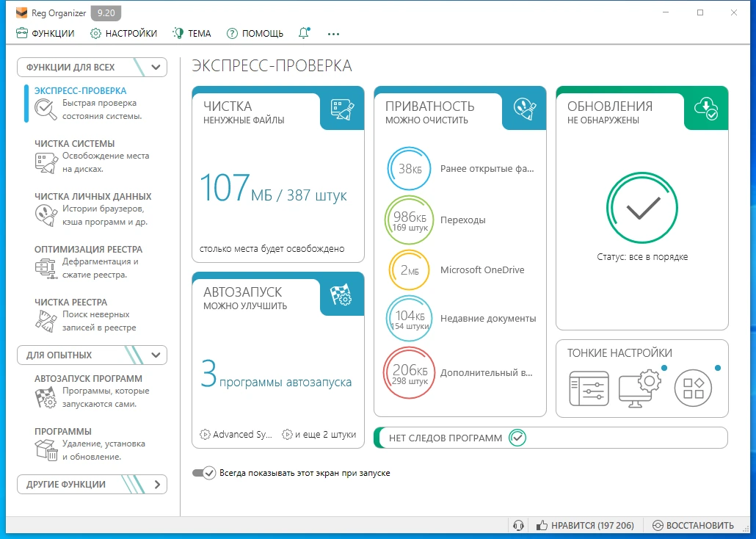
Task: Click the 9.20 version badge
Action: coord(106,13)
